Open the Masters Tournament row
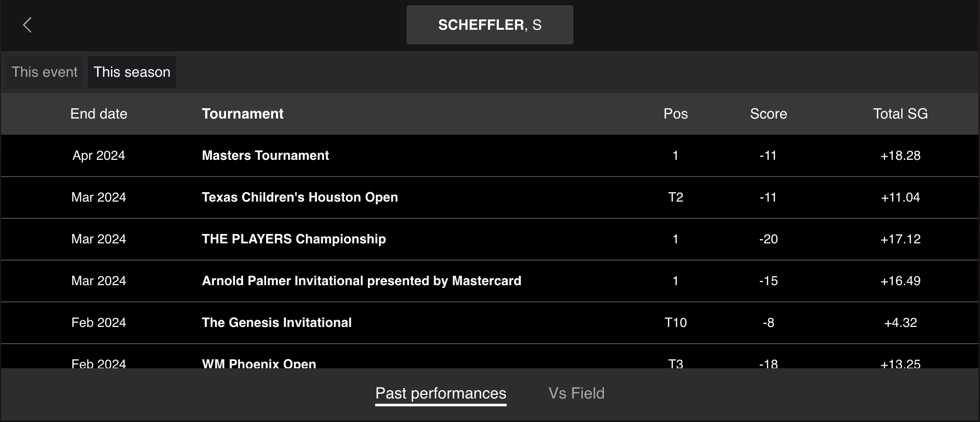 265,156
